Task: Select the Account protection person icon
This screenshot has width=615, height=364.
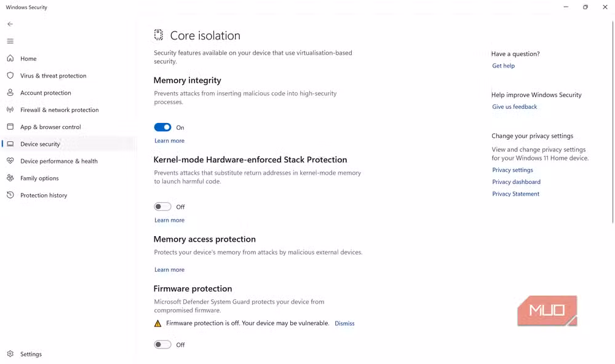Action: tap(10, 93)
